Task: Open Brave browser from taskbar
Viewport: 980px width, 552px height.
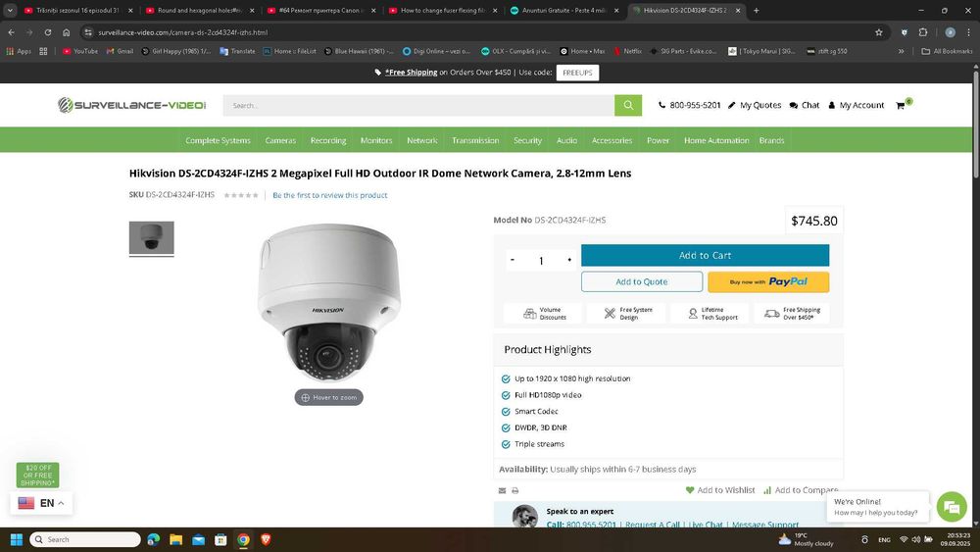Action: pyautogui.click(x=266, y=539)
